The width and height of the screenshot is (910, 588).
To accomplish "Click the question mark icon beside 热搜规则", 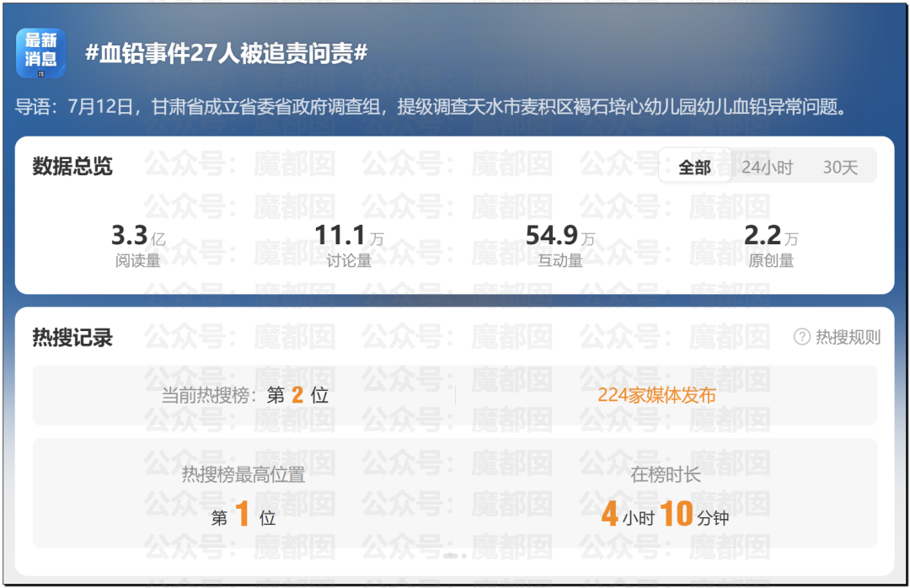I will coord(802,337).
